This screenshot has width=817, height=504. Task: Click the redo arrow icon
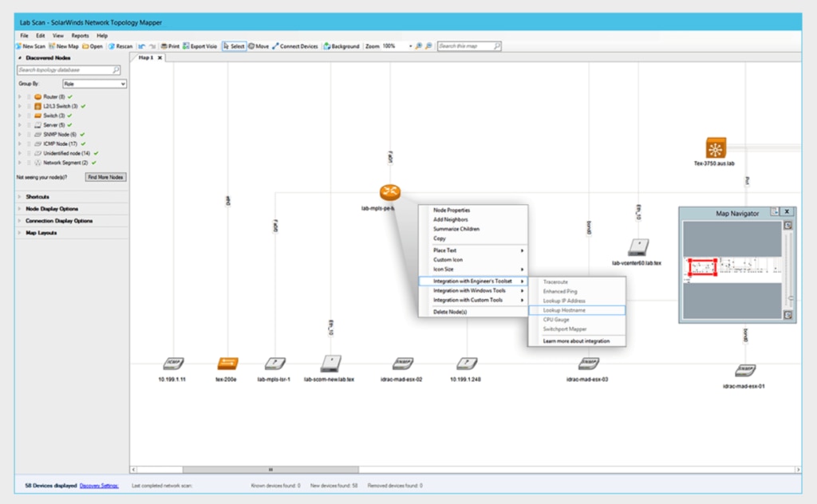click(x=152, y=46)
